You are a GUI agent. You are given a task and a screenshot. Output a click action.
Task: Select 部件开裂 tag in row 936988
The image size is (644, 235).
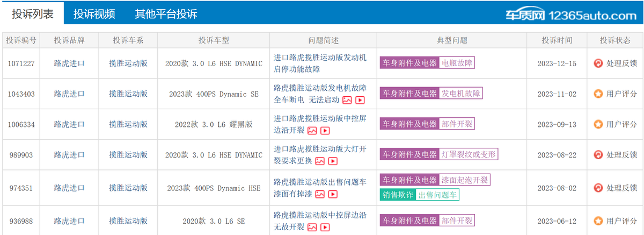pyautogui.click(x=457, y=220)
